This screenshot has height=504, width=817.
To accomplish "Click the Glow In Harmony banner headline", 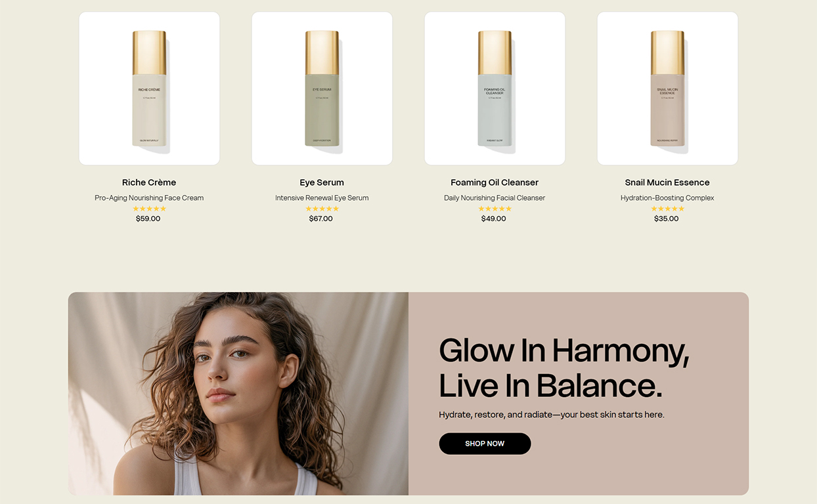I will (x=564, y=368).
